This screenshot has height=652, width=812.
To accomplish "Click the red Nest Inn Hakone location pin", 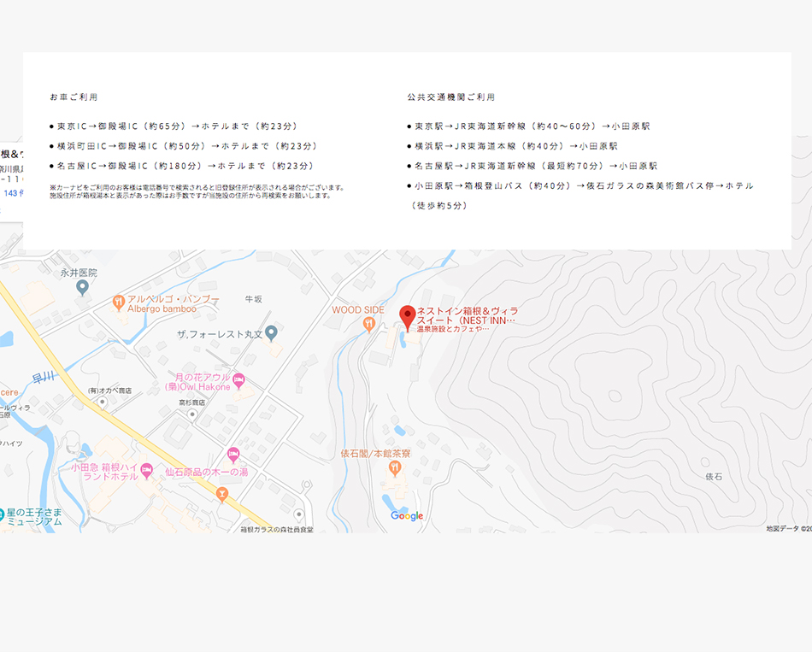I will point(407,315).
